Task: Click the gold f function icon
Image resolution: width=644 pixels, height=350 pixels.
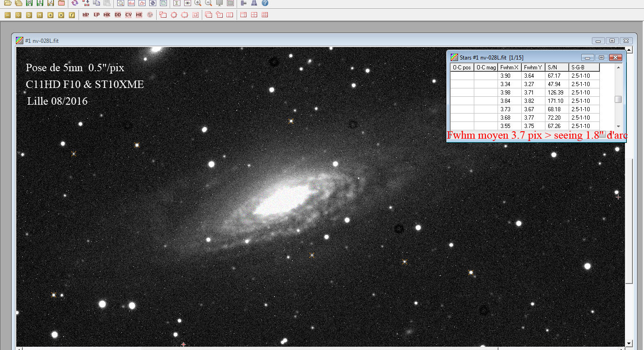Action: tap(72, 15)
